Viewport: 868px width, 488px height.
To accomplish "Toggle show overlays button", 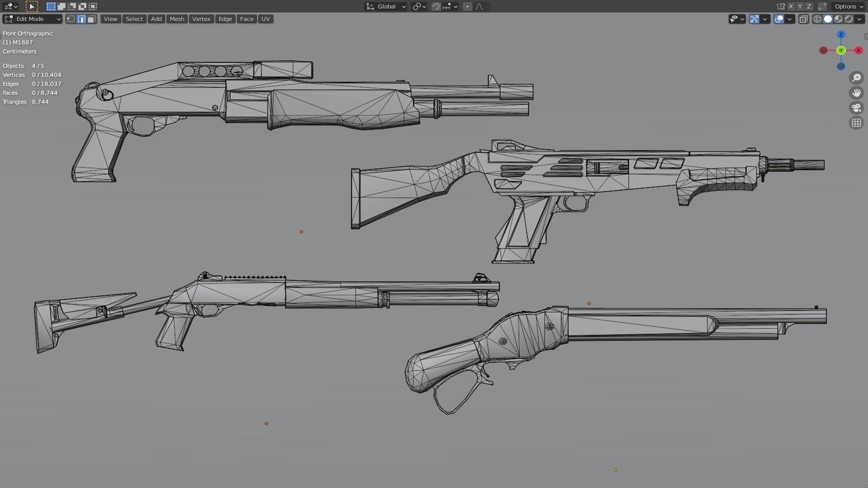I will click(x=779, y=19).
